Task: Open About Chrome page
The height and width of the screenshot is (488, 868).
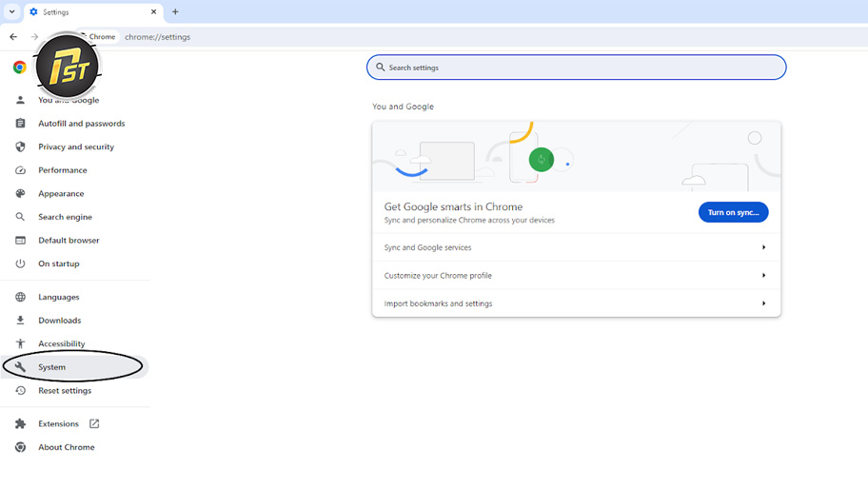Action: (67, 447)
